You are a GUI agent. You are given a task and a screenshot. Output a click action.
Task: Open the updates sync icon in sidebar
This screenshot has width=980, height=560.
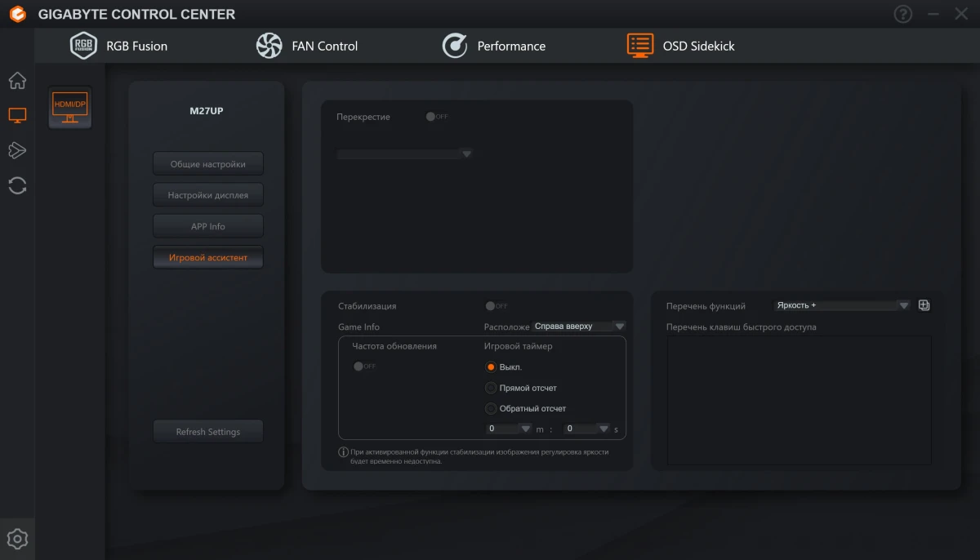(17, 186)
